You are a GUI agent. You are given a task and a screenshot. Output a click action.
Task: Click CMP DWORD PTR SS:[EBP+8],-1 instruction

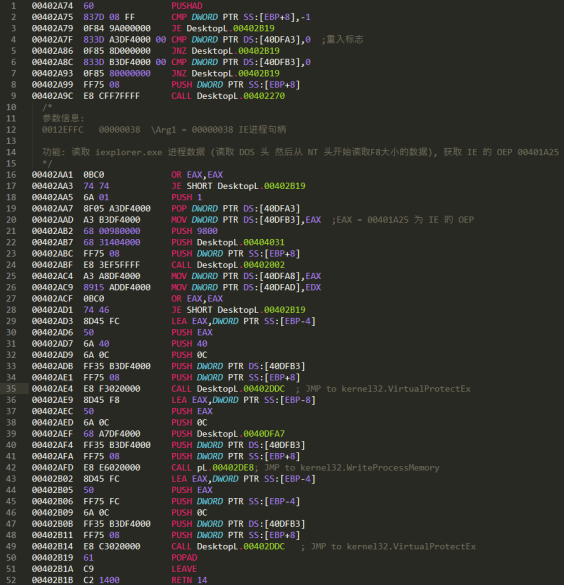coord(241,17)
